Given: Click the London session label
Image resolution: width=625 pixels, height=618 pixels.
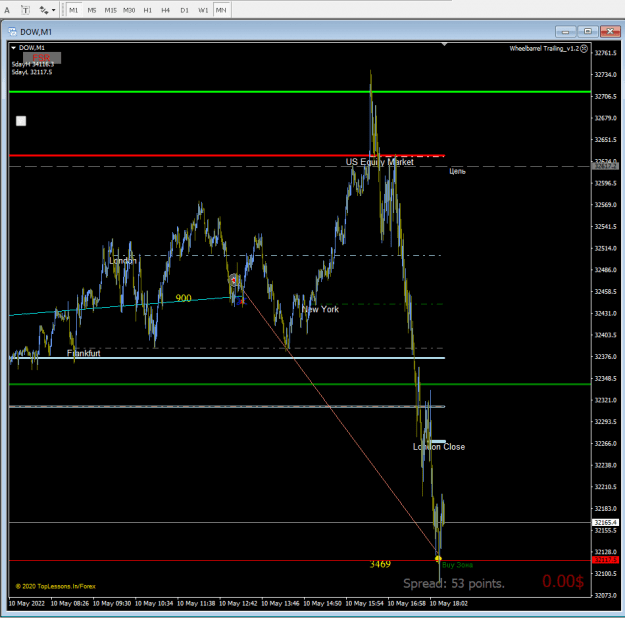Looking at the screenshot, I should (x=123, y=261).
